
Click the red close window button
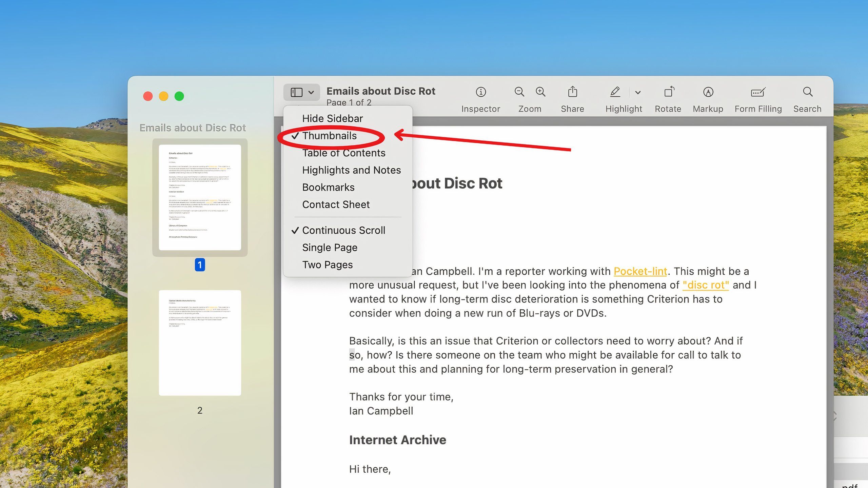point(148,96)
